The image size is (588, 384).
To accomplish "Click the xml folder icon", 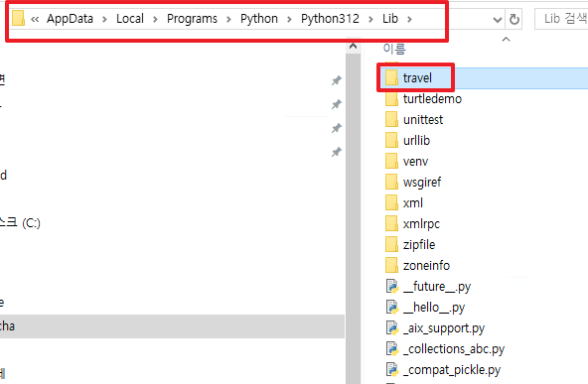I will coord(391,203).
